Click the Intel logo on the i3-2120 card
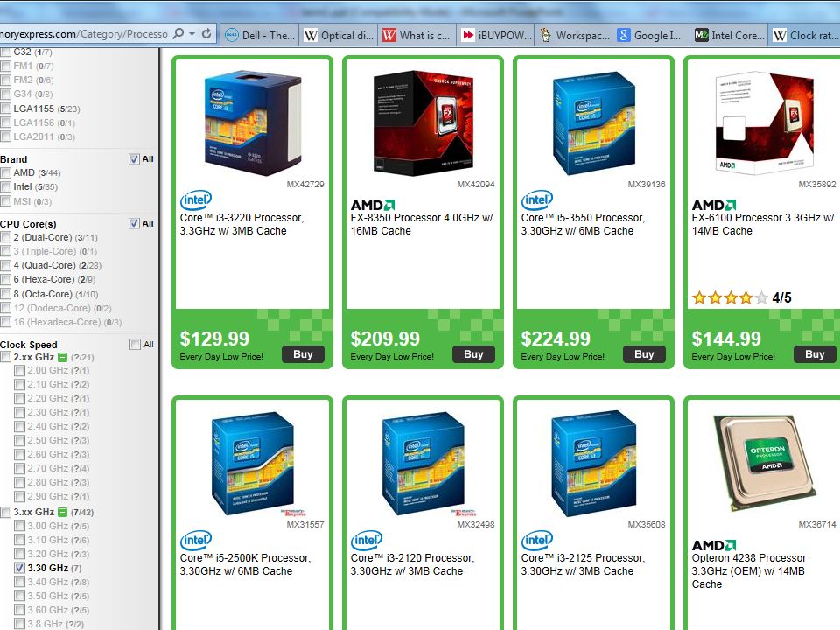 (367, 541)
